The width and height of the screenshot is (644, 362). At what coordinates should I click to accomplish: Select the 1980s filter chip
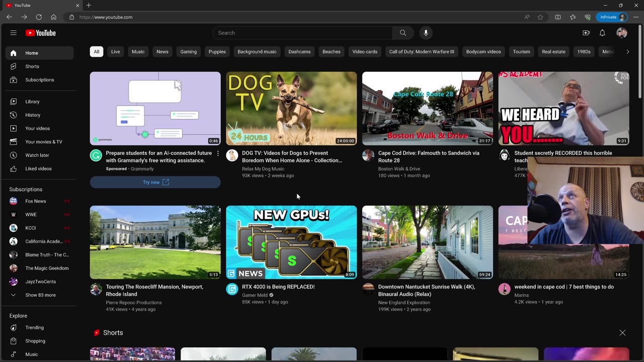point(584,52)
